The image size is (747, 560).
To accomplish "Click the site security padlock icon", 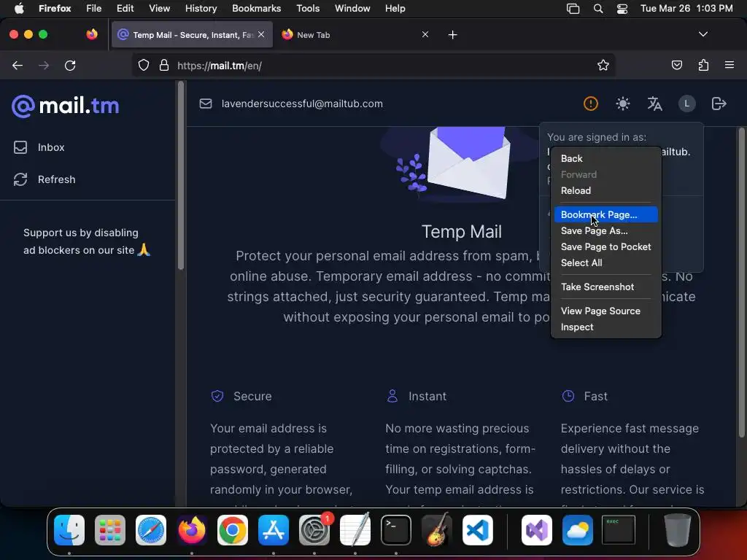I will pyautogui.click(x=164, y=65).
